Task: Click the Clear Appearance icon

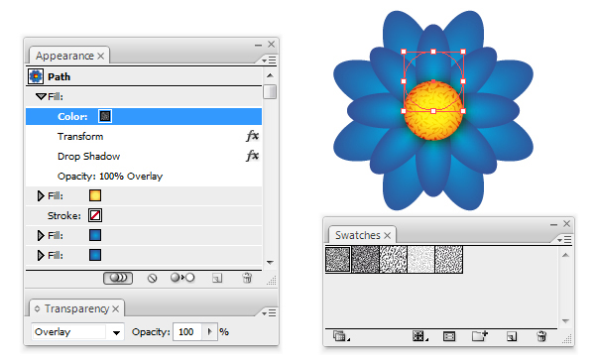Action: point(152,279)
